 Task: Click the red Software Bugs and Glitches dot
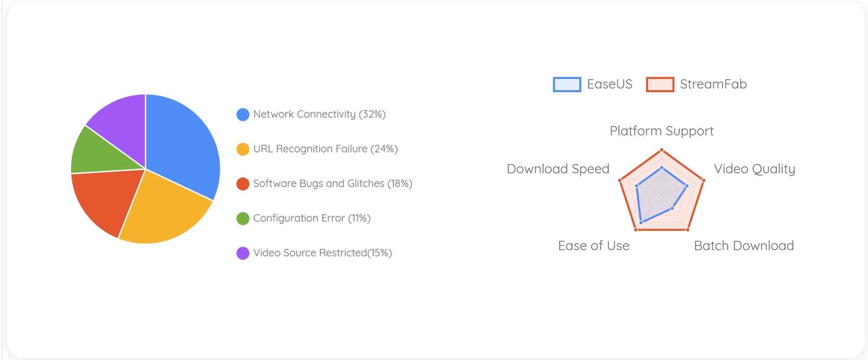pyautogui.click(x=243, y=184)
